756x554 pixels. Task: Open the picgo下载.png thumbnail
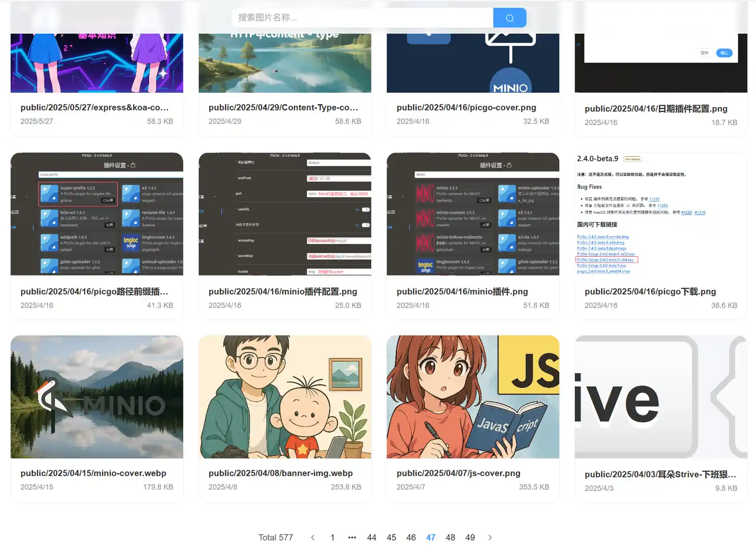tap(661, 214)
